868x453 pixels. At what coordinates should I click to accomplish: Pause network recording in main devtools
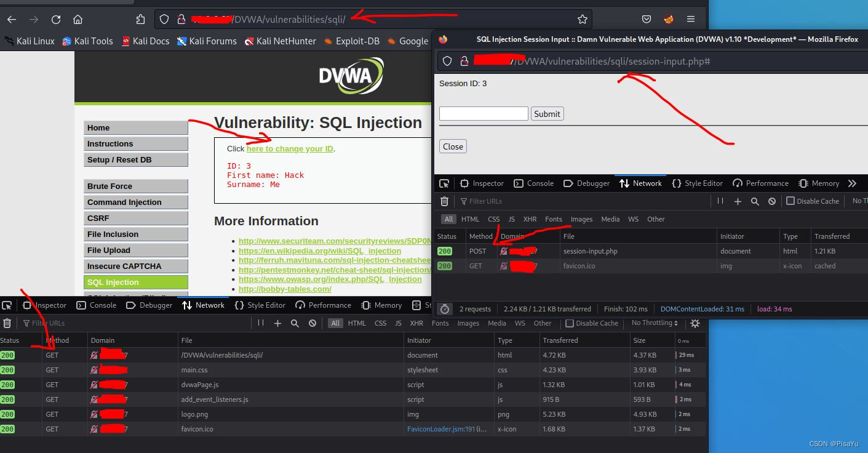[x=261, y=323]
